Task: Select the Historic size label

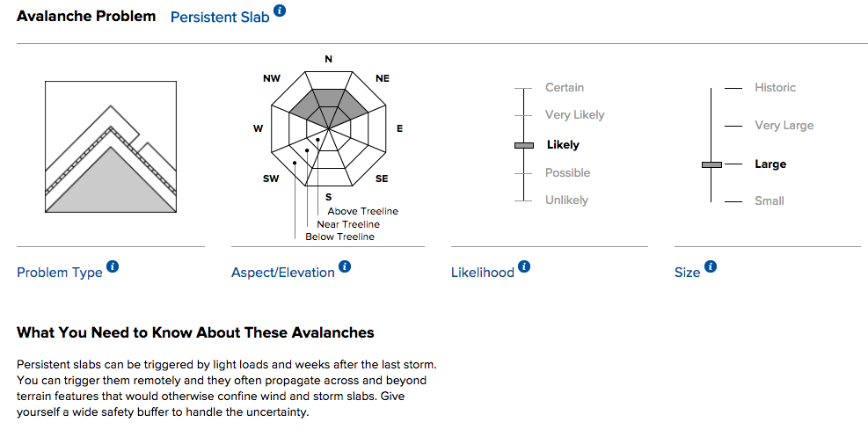Action: click(x=775, y=87)
